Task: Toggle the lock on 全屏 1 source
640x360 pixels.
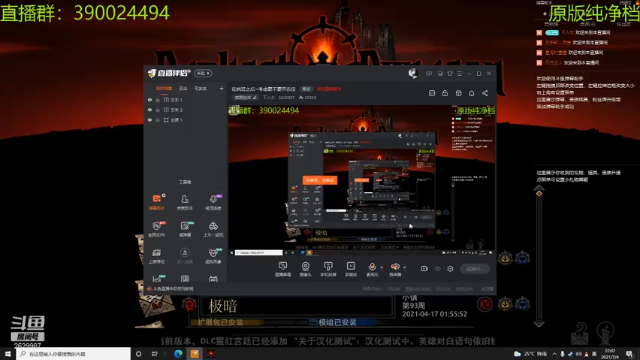Action: (x=158, y=120)
